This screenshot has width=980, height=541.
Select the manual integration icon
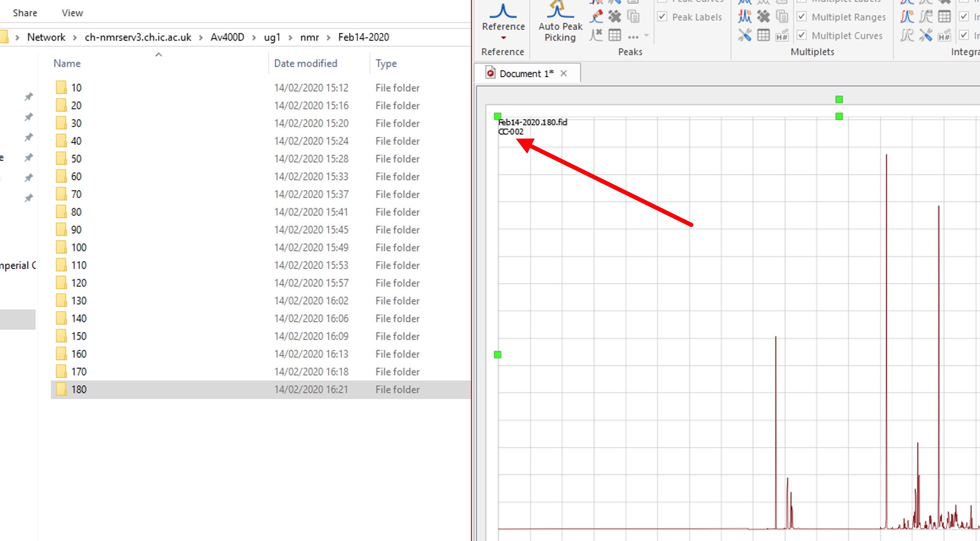907,17
